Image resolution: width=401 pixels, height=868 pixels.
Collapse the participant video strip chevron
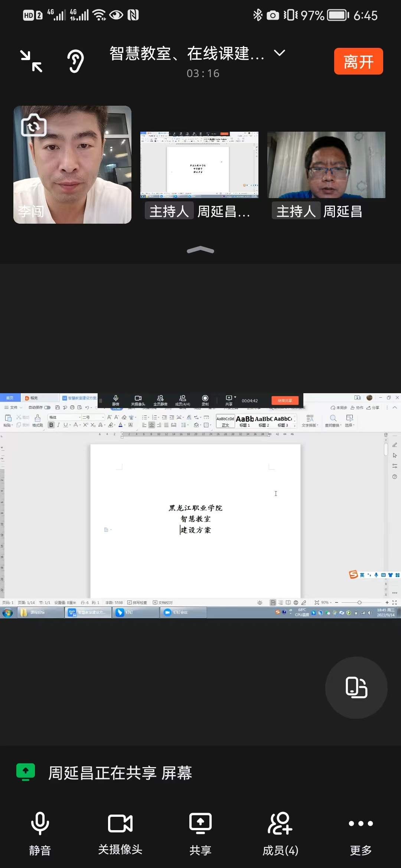coord(200,250)
